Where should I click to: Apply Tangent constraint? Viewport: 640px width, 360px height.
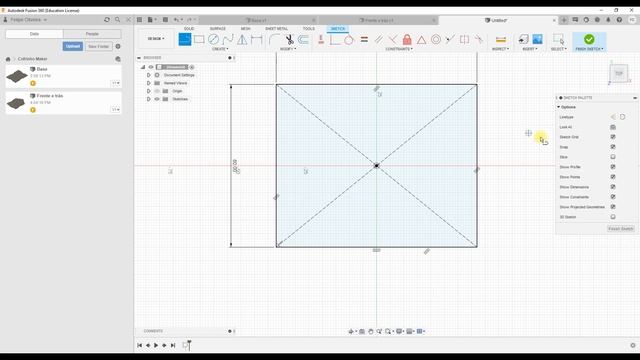349,40
